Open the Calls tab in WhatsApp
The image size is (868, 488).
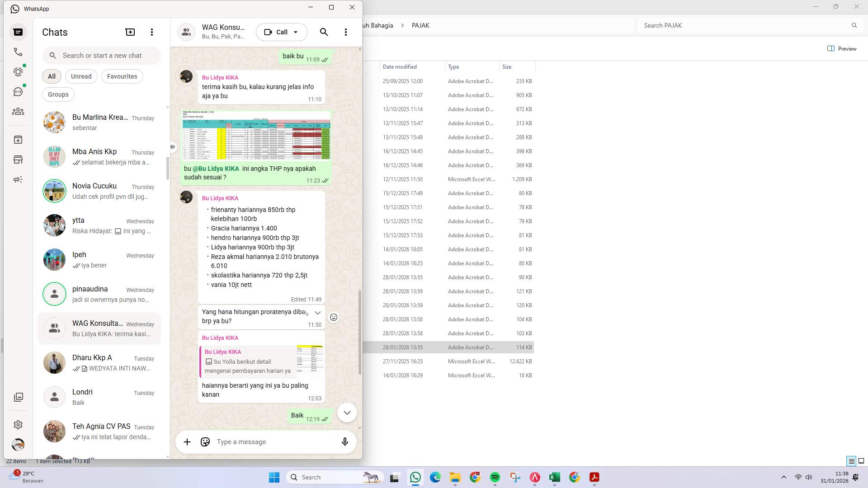(x=18, y=52)
